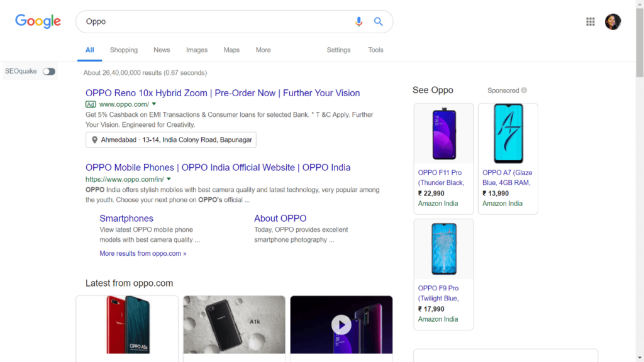This screenshot has height=362, width=644.
Task: Open the Google apps grid
Action: 590,21
